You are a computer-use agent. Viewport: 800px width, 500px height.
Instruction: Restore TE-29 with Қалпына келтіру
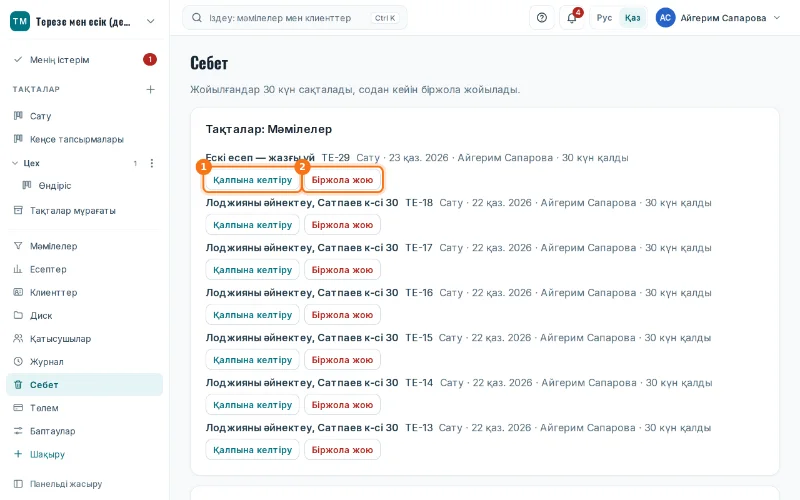click(253, 180)
